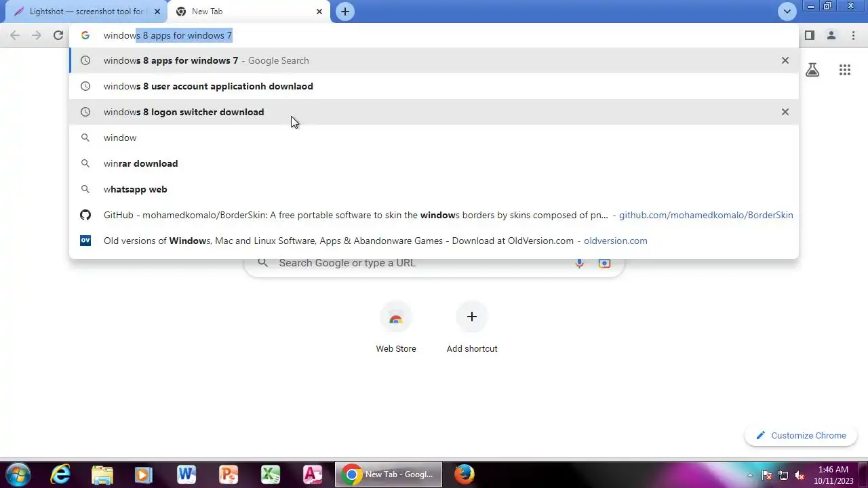Screen dimensions: 868x488
Task: Switch to the Lightshot screenshot tool tab
Action: click(87, 12)
